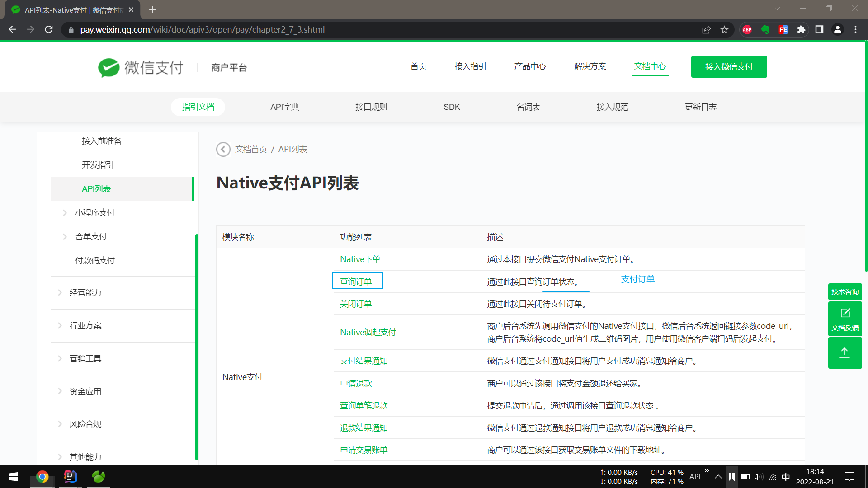Screen dimensions: 868x488
Task: Reload the page with the refresh icon
Action: click(49, 29)
